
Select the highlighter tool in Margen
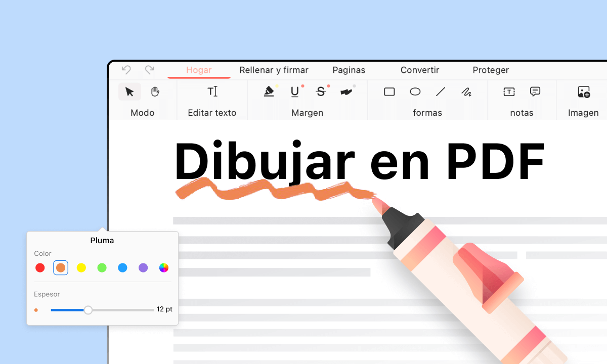coord(268,92)
